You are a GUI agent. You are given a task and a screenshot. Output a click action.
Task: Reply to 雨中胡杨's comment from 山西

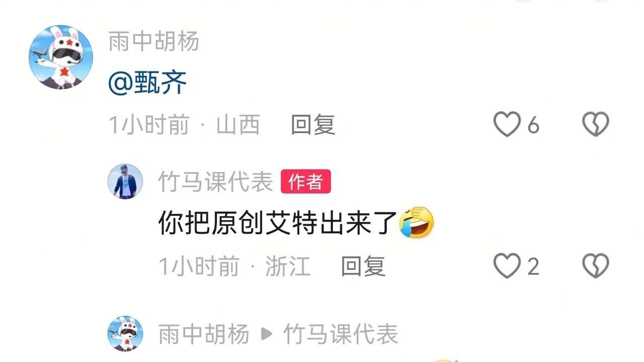(313, 124)
